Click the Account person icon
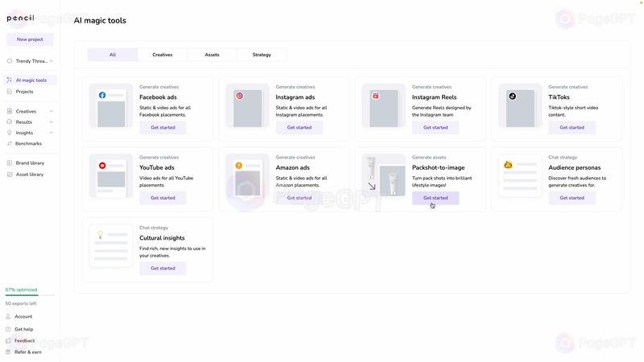Image resolution: width=644 pixels, height=362 pixels. click(8, 316)
